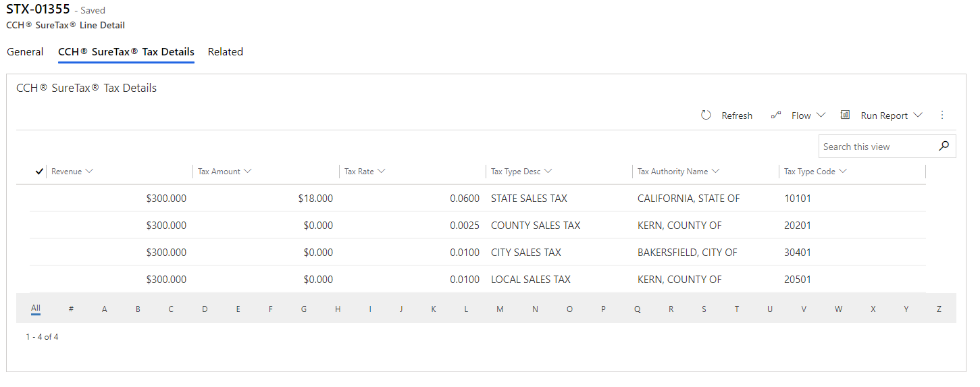980x387 pixels.
Task: Select the CITY SALES TAX cell
Action: [x=526, y=253]
